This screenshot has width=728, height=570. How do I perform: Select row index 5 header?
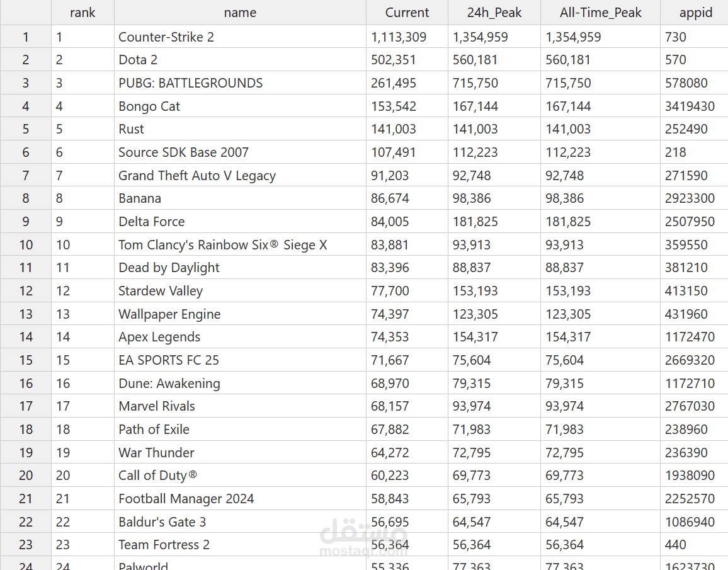26,129
